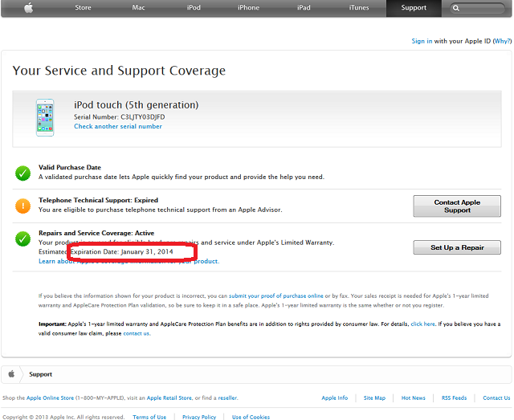Click 'Repairs and Service Coverage: Active' text

pyautogui.click(x=96, y=233)
